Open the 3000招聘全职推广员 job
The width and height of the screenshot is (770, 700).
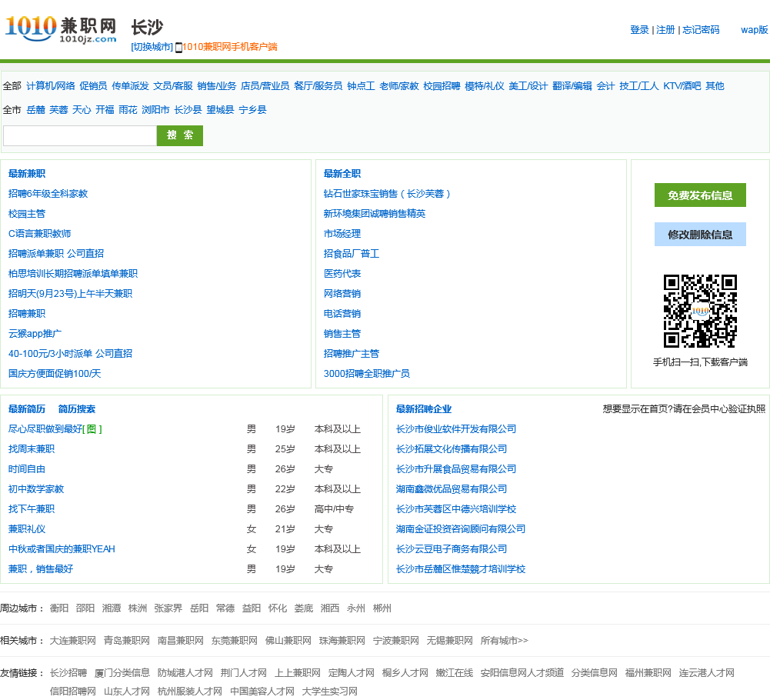[x=366, y=373]
